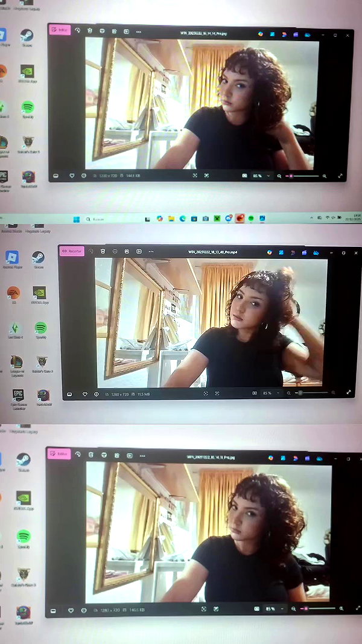Open the EA desktop shortcut
The height and width of the screenshot is (644, 362).
click(x=13, y=295)
